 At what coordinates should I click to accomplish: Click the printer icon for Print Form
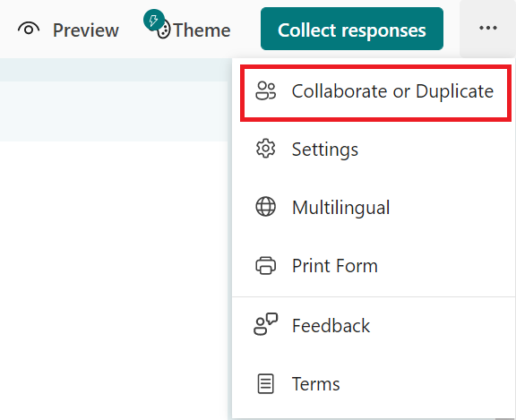pyautogui.click(x=265, y=265)
